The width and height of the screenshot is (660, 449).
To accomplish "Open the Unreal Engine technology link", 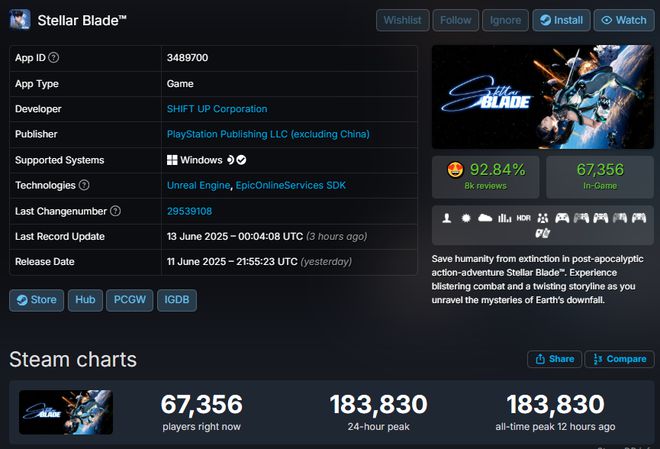I will pos(198,185).
